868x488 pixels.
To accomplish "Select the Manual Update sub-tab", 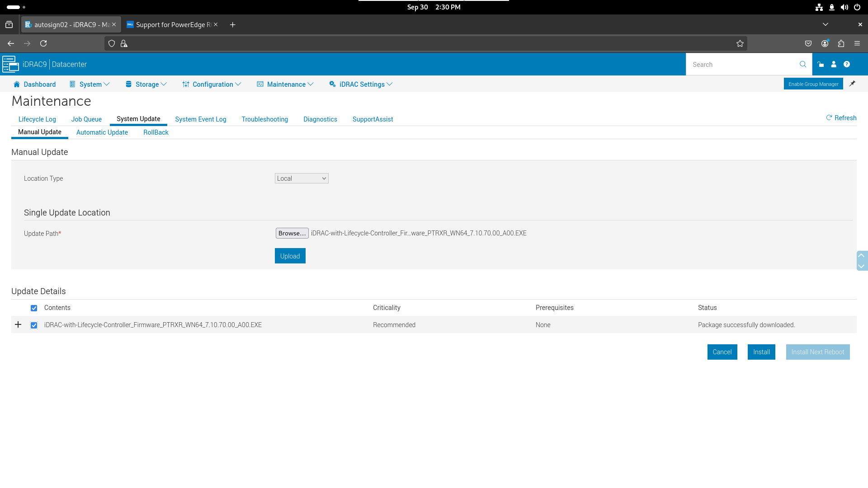I will click(x=40, y=132).
